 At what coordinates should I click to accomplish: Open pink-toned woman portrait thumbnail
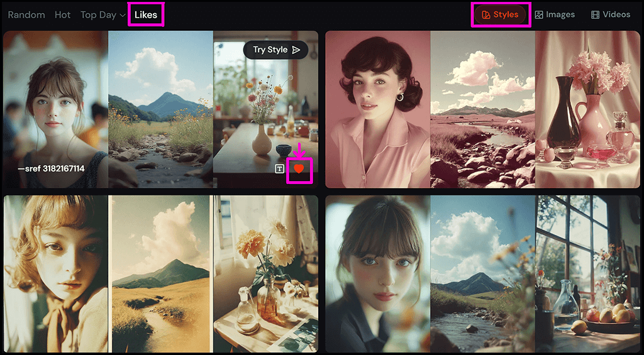pos(378,109)
